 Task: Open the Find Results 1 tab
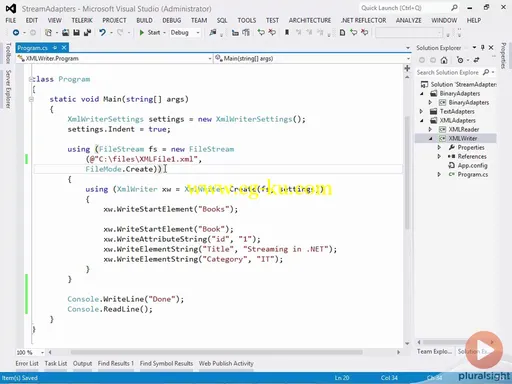pyautogui.click(x=116, y=363)
